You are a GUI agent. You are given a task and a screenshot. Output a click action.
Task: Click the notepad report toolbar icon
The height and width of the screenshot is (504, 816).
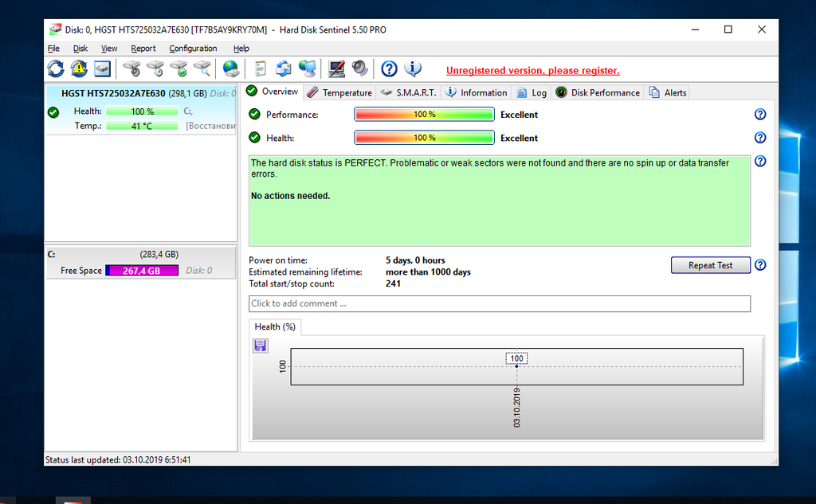click(261, 68)
